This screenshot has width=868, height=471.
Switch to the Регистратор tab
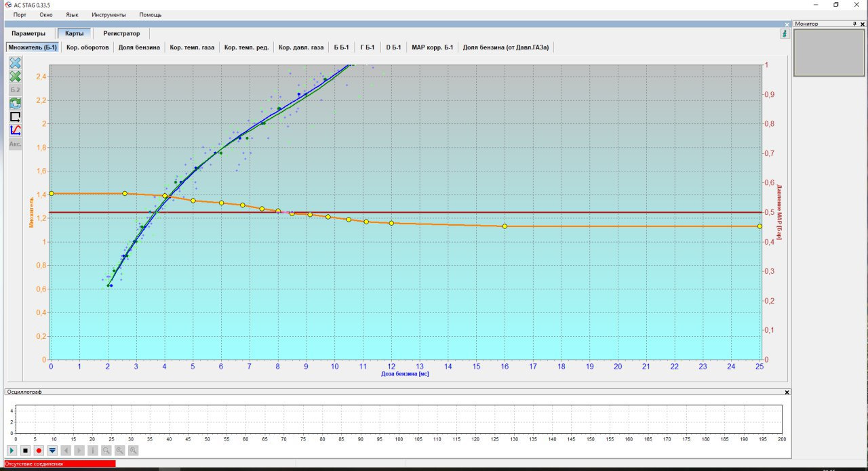tap(121, 33)
